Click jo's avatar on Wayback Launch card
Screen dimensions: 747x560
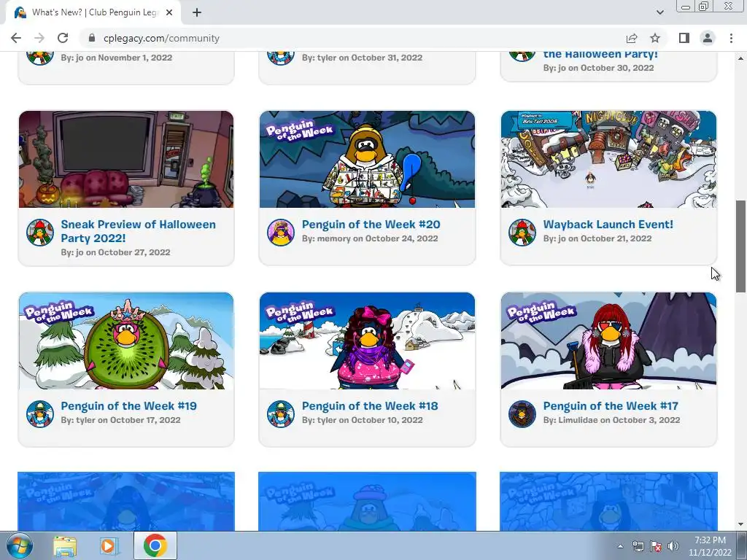click(522, 233)
